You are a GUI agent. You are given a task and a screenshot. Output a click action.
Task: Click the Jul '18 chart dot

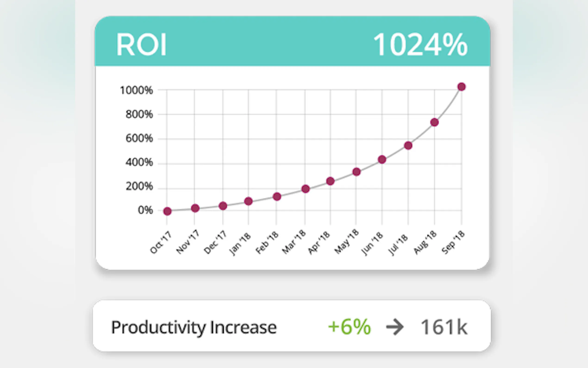408,146
